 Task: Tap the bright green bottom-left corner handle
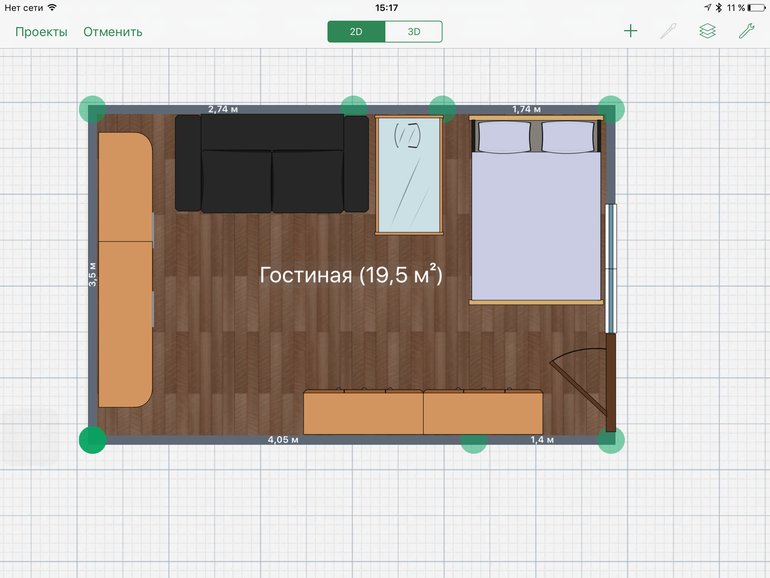click(92, 439)
